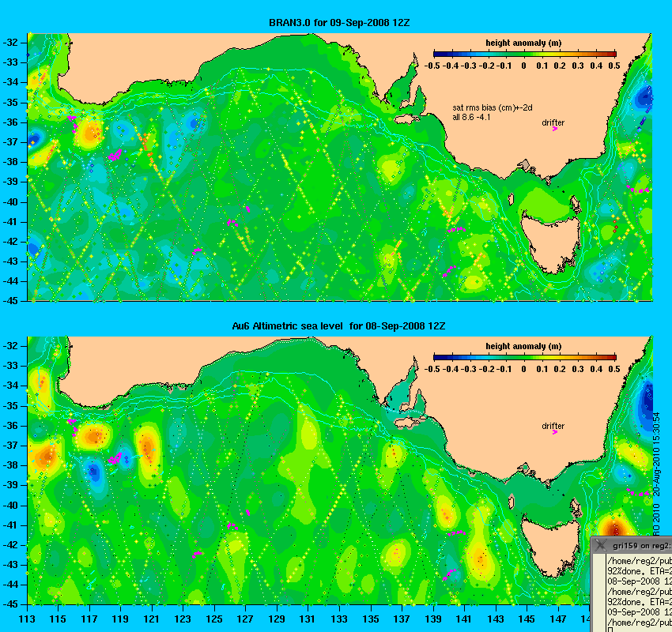Screen dimensions: 672x632
Task: Click longitude label 141 on the bottom axis
Action: (x=464, y=619)
